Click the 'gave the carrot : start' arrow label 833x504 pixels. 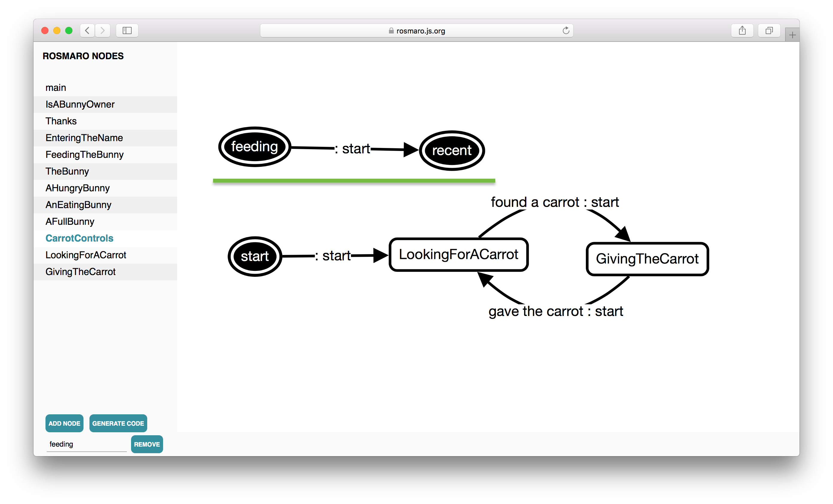click(x=556, y=311)
